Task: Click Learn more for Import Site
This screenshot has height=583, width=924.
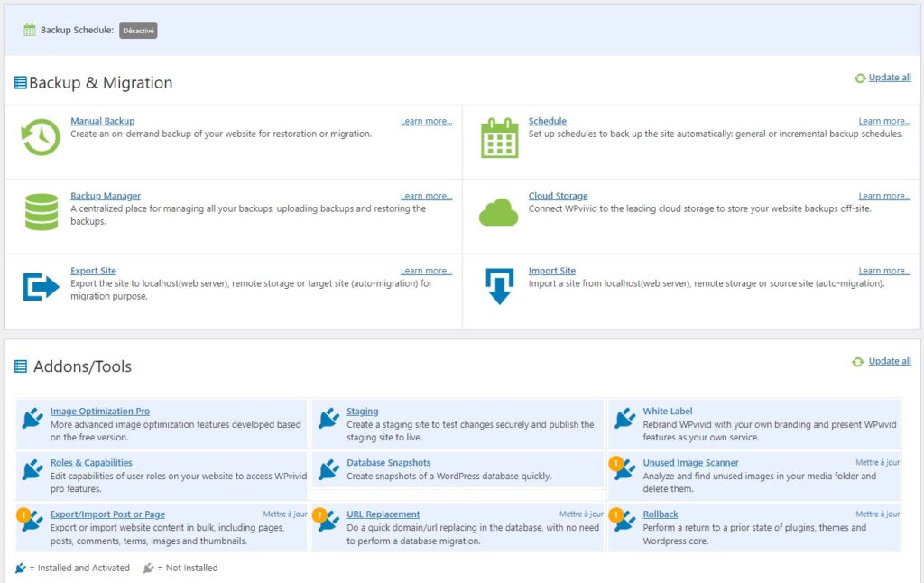Action: 884,271
